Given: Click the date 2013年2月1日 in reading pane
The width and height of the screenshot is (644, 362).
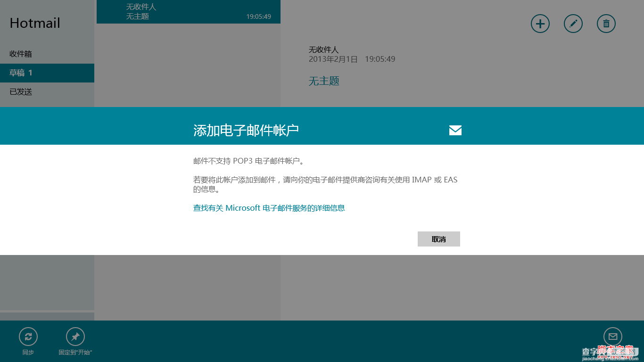Looking at the screenshot, I should tap(333, 59).
